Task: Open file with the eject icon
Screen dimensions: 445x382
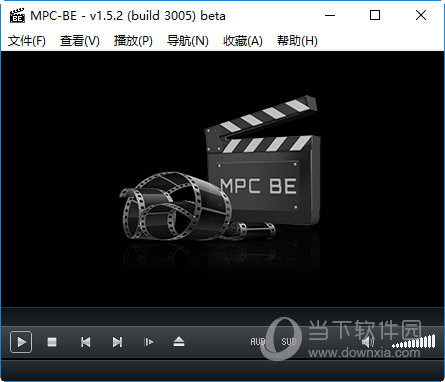Action: click(179, 342)
